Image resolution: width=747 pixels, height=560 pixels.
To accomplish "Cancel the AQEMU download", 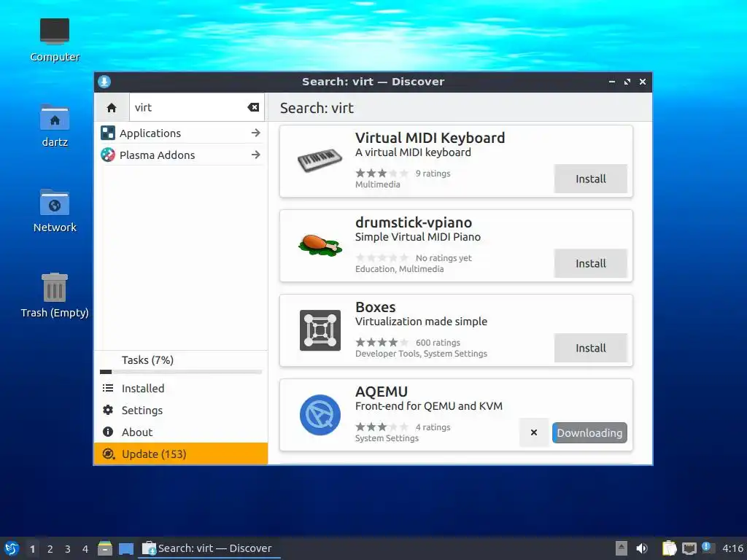I will [533, 432].
